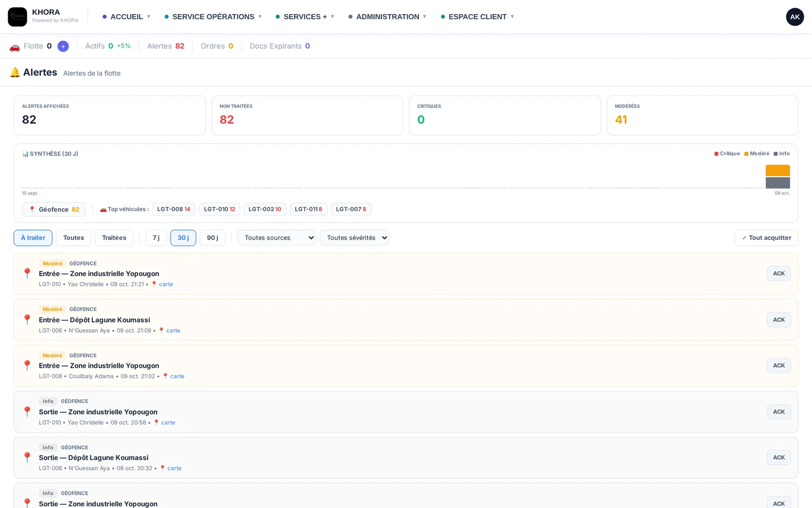
Task: Open the Toutes sources dropdown
Action: (277, 238)
